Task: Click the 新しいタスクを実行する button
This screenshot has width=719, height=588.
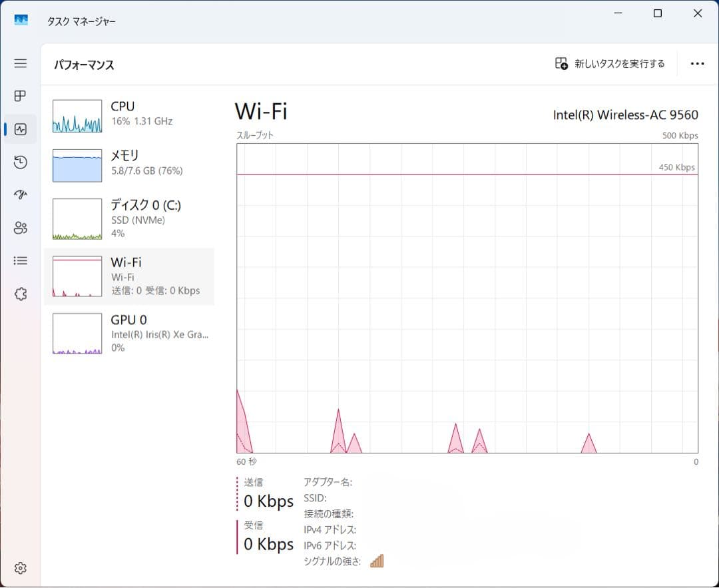Action: [x=609, y=63]
